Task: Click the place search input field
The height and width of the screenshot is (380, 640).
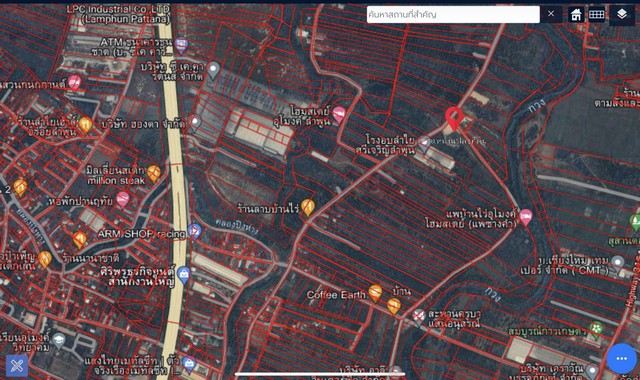Action: (453, 14)
